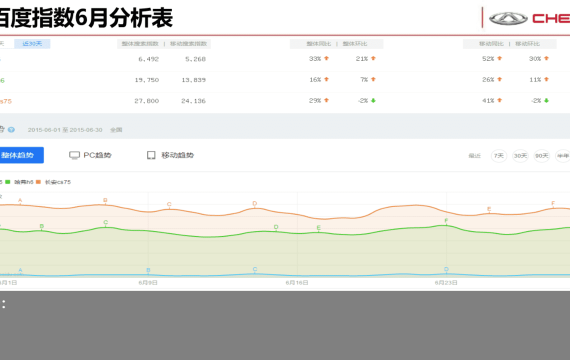Image resolution: width=570 pixels, height=360 pixels.
Task: Choose the 半年 range button
Action: (x=563, y=156)
